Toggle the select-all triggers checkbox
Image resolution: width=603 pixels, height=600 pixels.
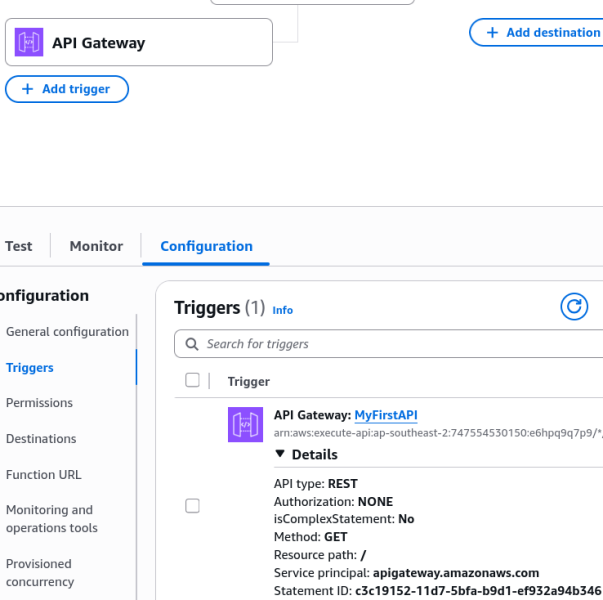[x=192, y=380]
